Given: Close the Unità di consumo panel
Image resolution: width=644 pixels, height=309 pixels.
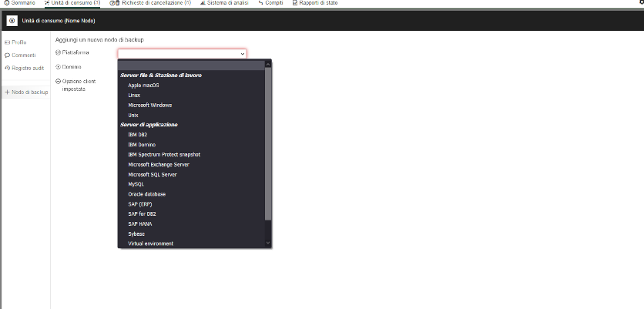Looking at the screenshot, I should point(12,21).
